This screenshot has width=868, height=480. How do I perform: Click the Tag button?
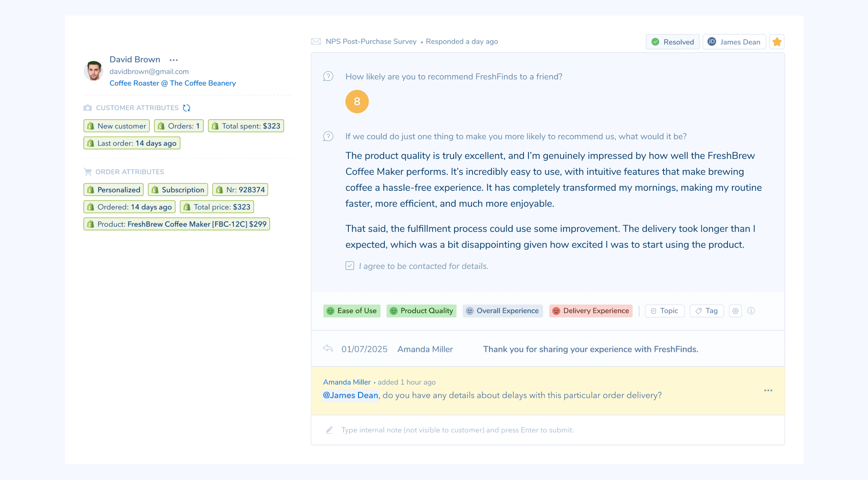pyautogui.click(x=706, y=310)
